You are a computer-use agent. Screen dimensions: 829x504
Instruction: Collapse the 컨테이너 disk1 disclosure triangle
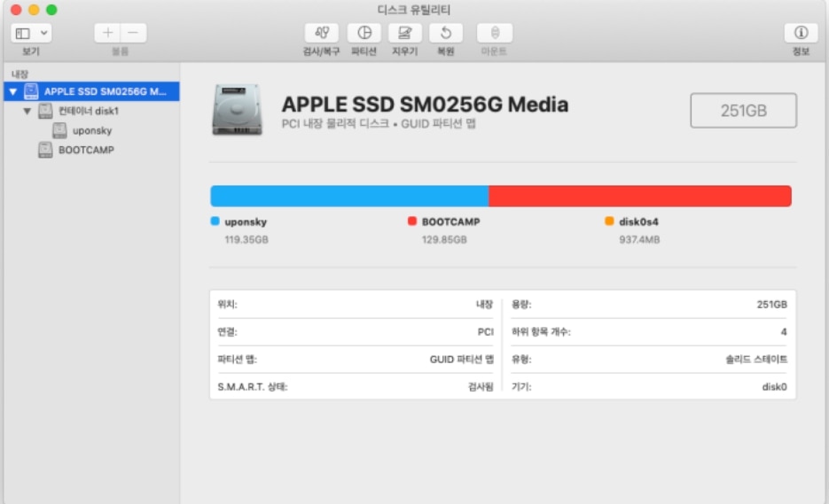pyautogui.click(x=27, y=111)
